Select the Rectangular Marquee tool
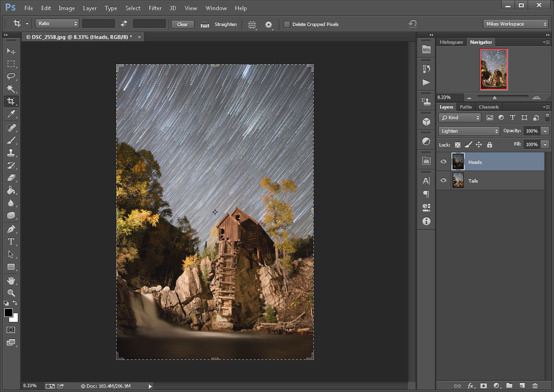This screenshot has width=554, height=392. tap(11, 63)
